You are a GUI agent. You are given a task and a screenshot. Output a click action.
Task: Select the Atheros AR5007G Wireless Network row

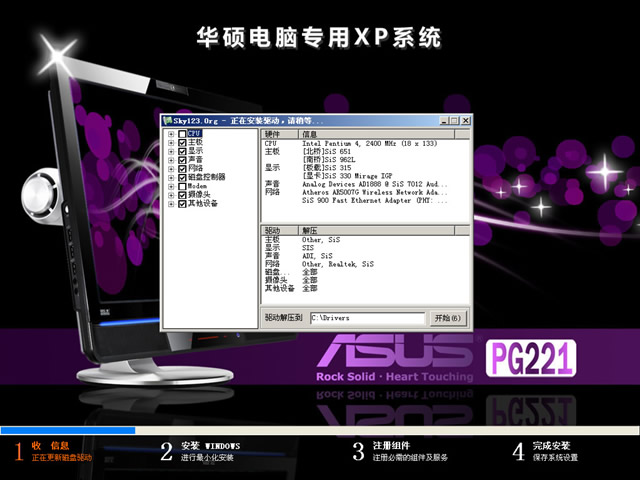[365, 192]
